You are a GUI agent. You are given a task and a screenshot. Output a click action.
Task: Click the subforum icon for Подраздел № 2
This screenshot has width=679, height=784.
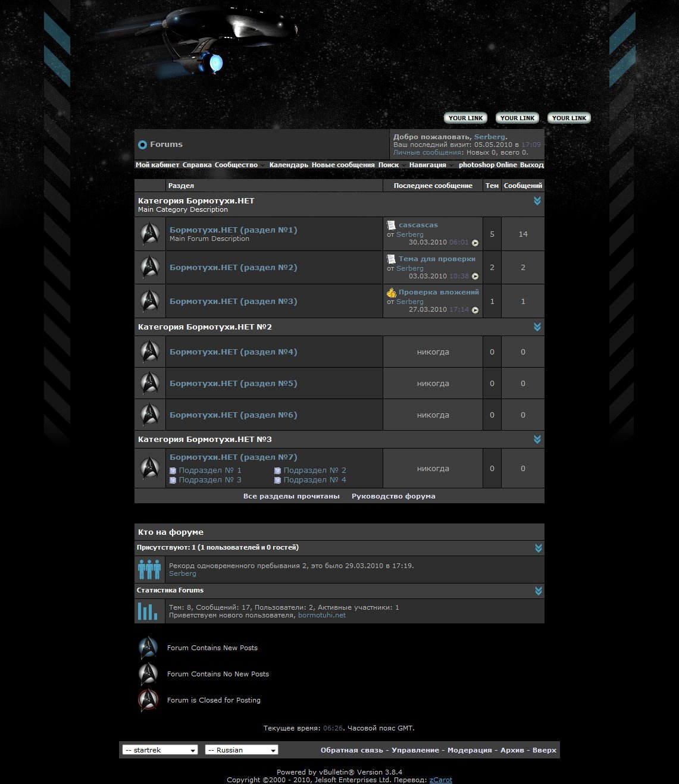click(277, 471)
